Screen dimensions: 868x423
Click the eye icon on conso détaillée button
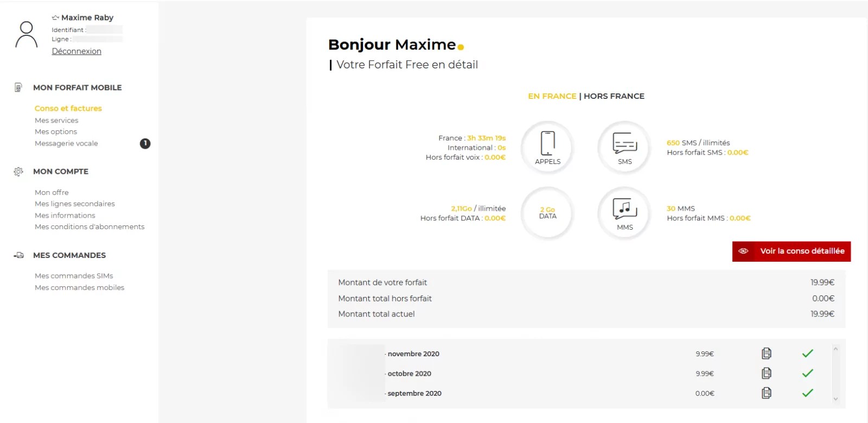tap(744, 251)
